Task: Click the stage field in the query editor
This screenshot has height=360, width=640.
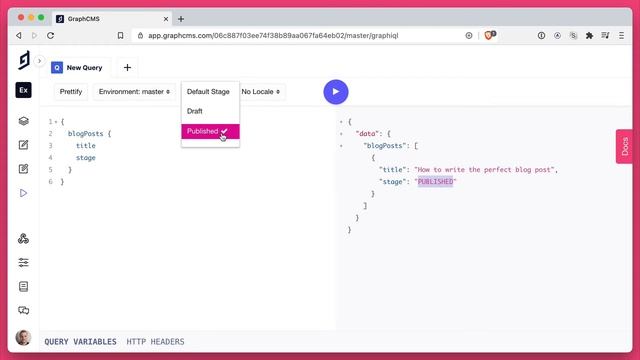Action: [86, 158]
